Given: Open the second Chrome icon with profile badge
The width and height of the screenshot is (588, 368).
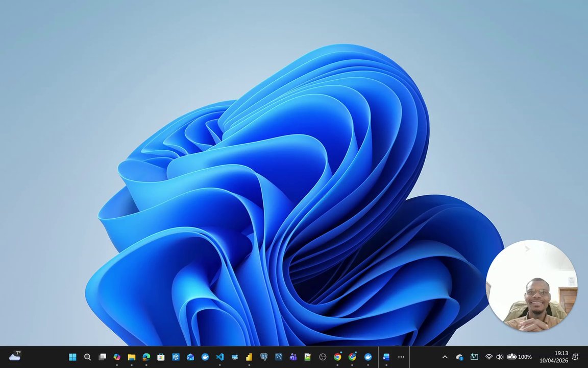Looking at the screenshot, I should [x=352, y=357].
